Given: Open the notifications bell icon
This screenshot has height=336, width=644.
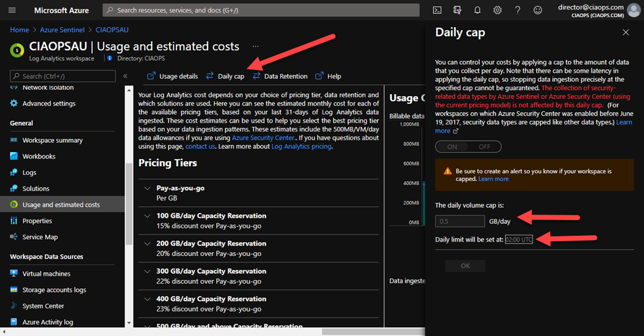Looking at the screenshot, I should [x=477, y=10].
